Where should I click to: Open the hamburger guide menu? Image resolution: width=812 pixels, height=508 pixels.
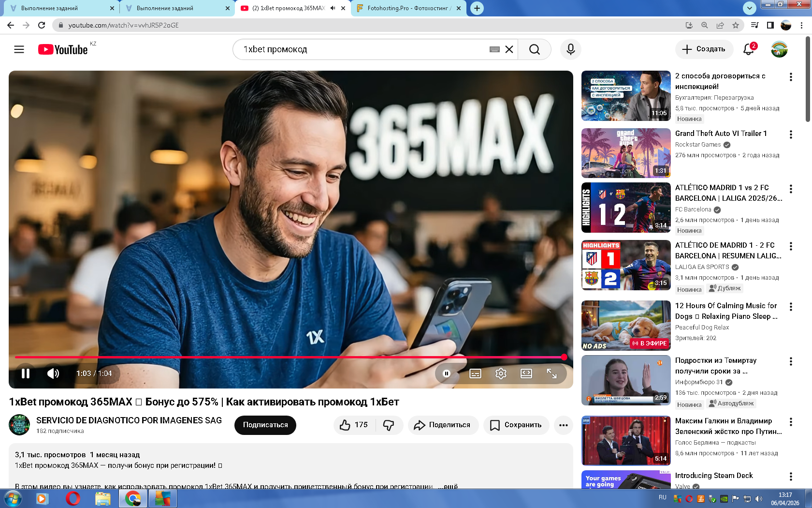tap(19, 49)
